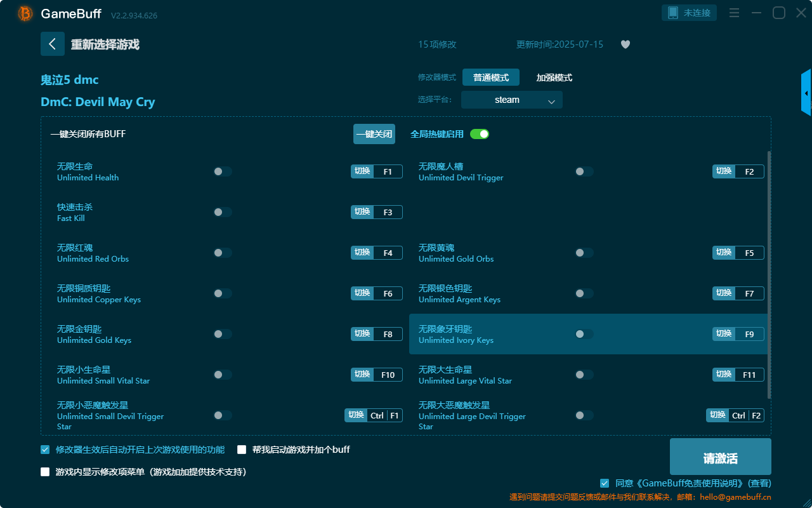Click the update time 2025-07-15 text
812x508 pixels.
point(560,44)
